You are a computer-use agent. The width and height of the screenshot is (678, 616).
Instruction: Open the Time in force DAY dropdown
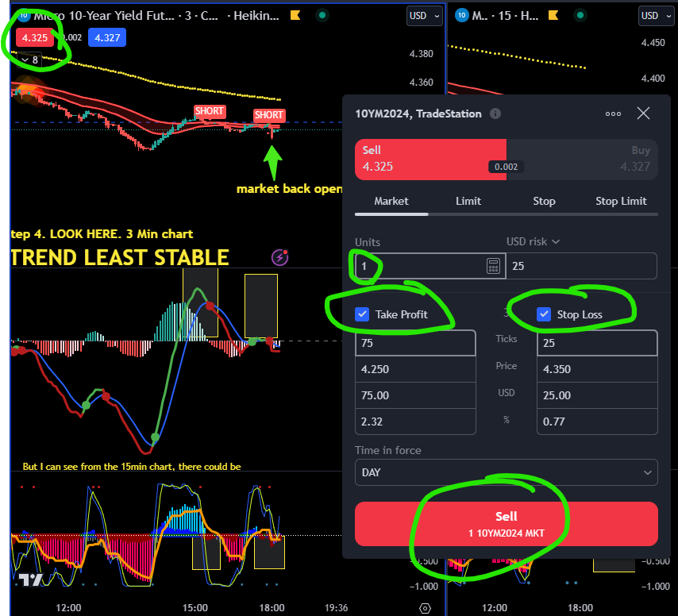click(x=507, y=472)
